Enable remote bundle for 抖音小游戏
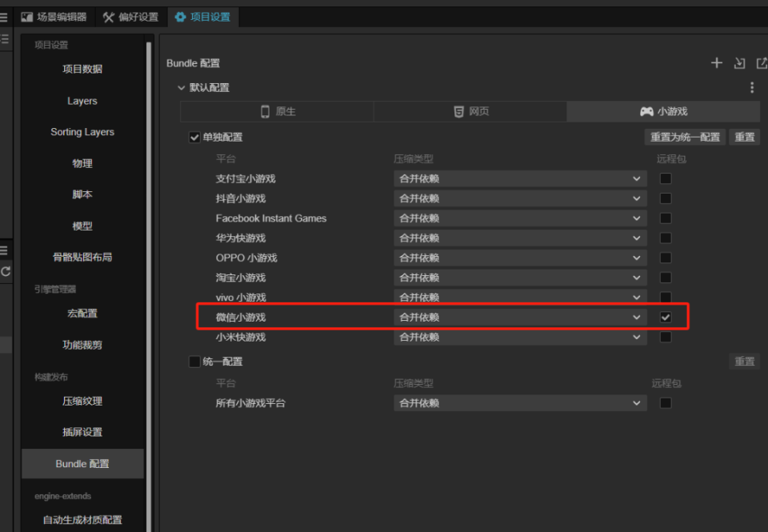This screenshot has width=768, height=532. pyautogui.click(x=665, y=198)
